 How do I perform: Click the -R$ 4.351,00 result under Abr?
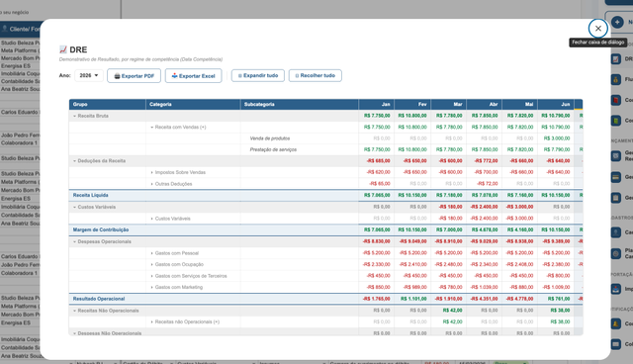(484, 299)
